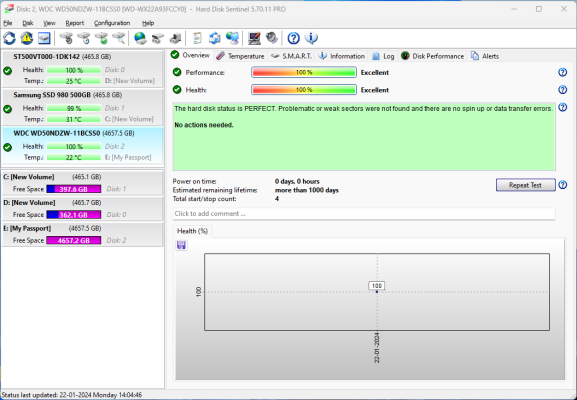577x400 pixels.
Task: Save the health graph with floppy icon
Action: [x=181, y=245]
